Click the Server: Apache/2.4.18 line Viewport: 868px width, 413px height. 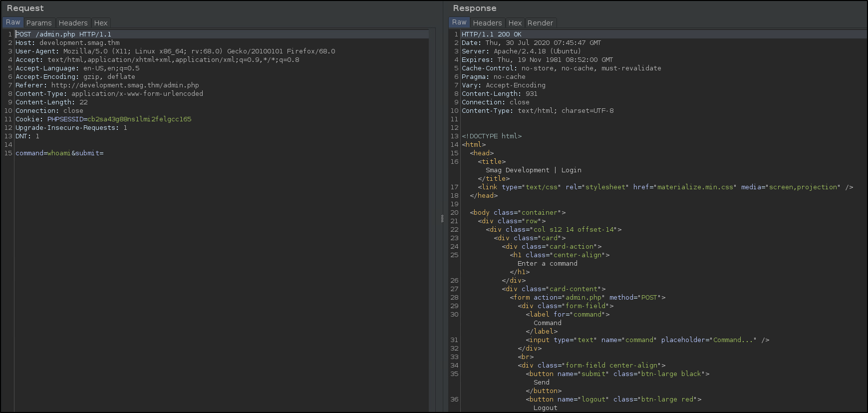(522, 51)
